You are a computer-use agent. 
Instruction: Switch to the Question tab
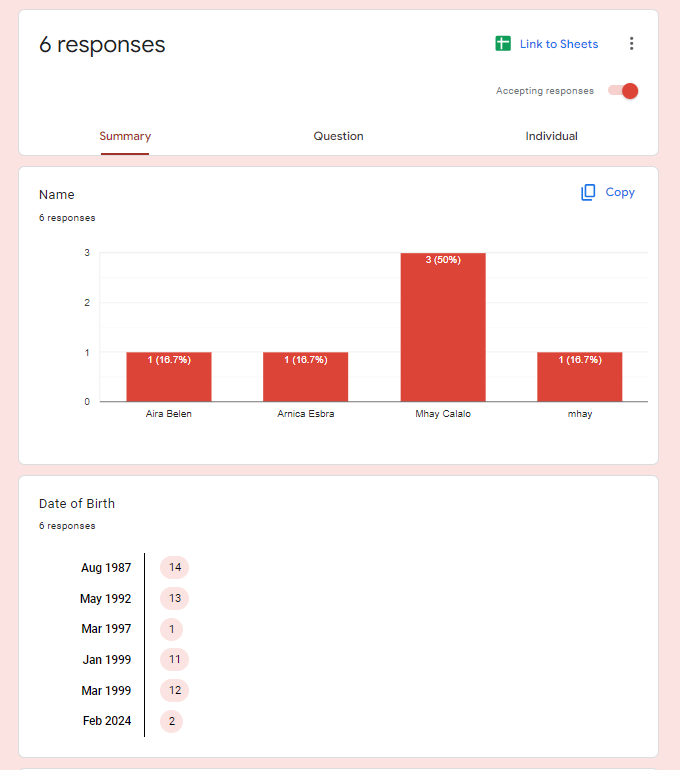[x=338, y=136]
